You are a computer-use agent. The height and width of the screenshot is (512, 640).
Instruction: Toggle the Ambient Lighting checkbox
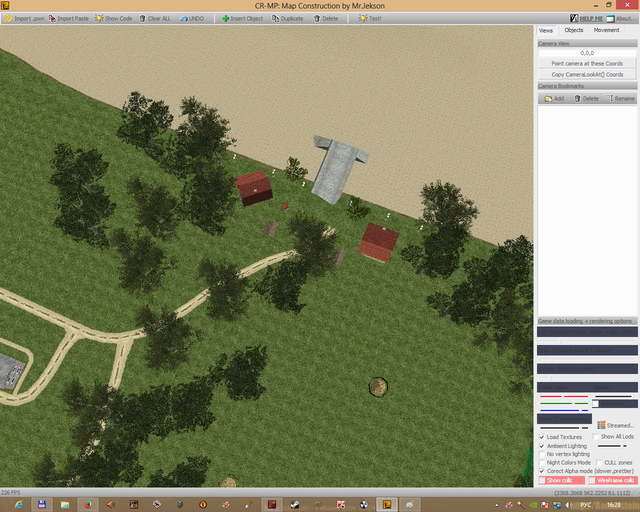[x=542, y=446]
